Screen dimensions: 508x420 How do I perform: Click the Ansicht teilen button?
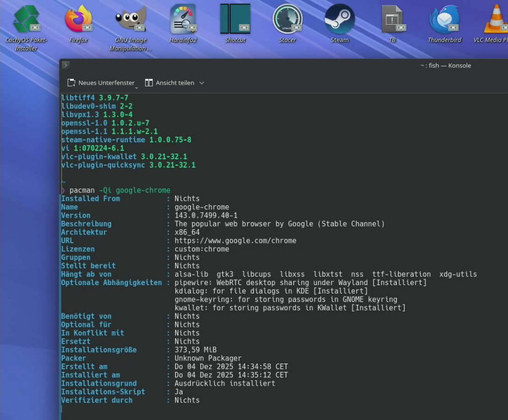coord(170,83)
